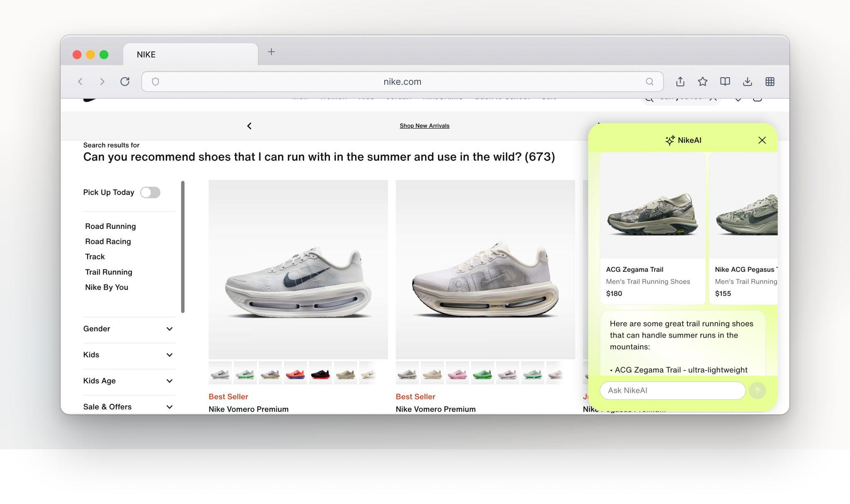Viewport: 850px width, 504px height.
Task: Click the $155 price on Pegasus card
Action: [723, 294]
